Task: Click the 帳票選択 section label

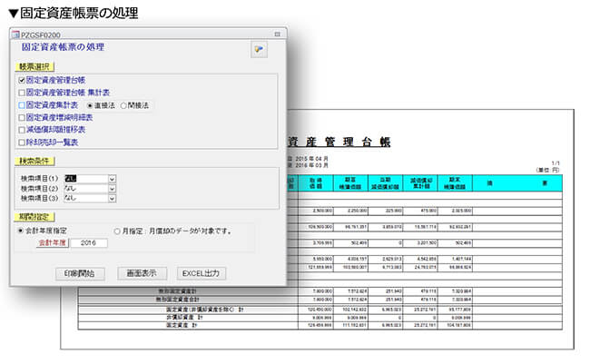Action: pyautogui.click(x=34, y=67)
